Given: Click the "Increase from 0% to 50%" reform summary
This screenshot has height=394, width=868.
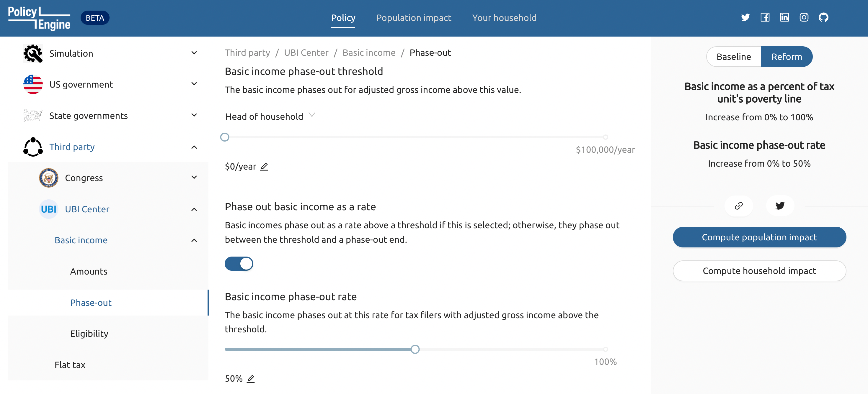Looking at the screenshot, I should click(x=759, y=163).
